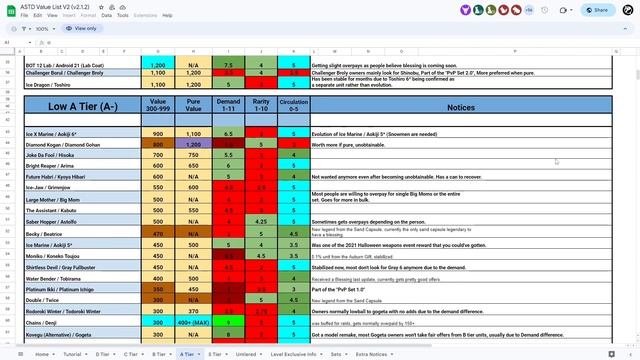
Task: Click the dark green collaborator avatar
Action: coord(478,10)
